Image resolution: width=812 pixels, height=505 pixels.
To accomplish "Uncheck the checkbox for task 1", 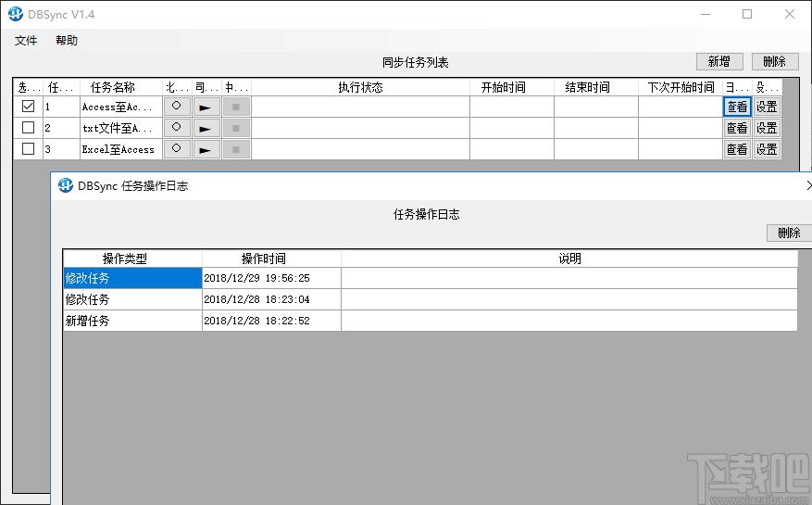I will (28, 107).
